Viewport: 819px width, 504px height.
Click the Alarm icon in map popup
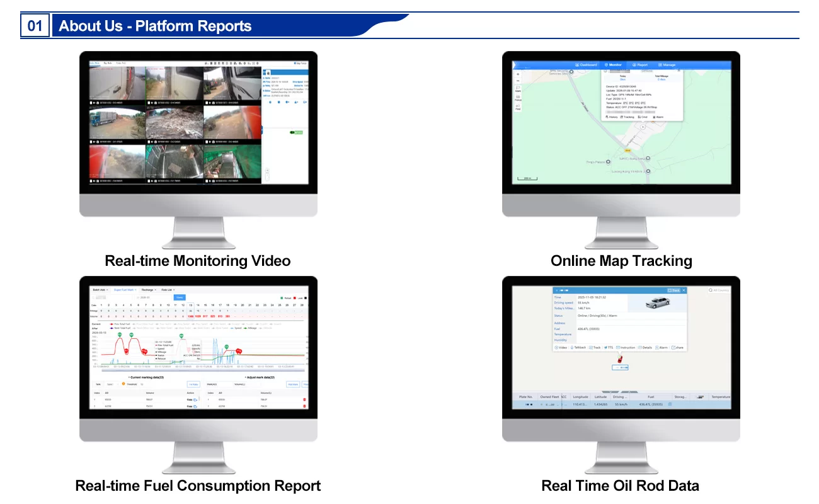coord(658,117)
